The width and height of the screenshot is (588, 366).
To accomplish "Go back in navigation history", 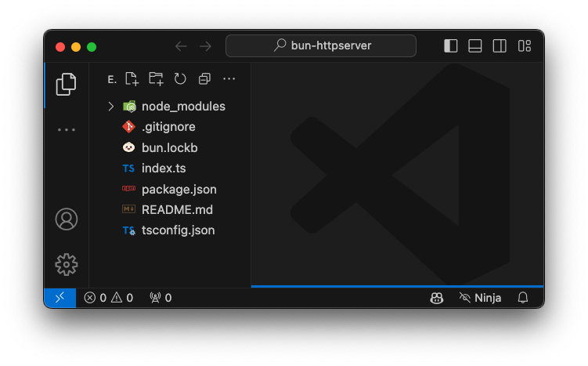I will pyautogui.click(x=181, y=46).
